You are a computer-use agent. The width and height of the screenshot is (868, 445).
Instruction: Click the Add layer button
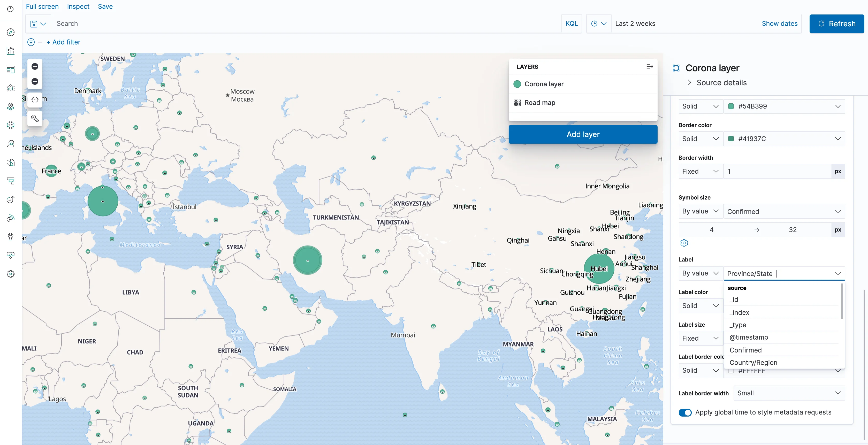tap(583, 134)
